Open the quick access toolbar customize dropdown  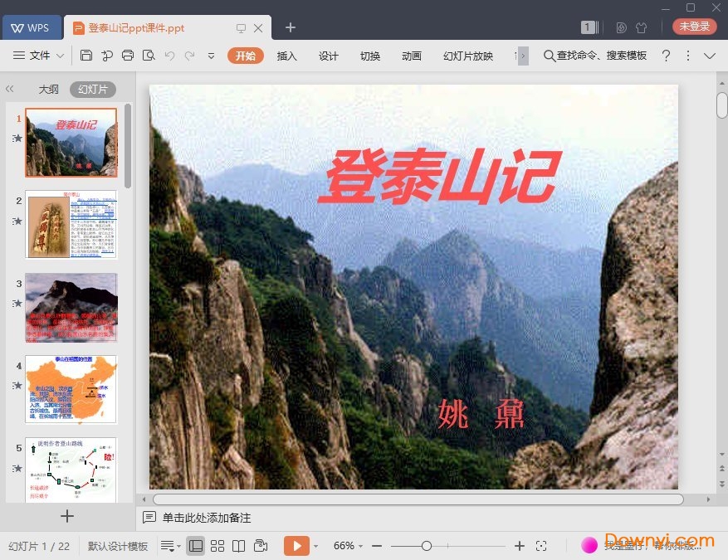point(212,56)
